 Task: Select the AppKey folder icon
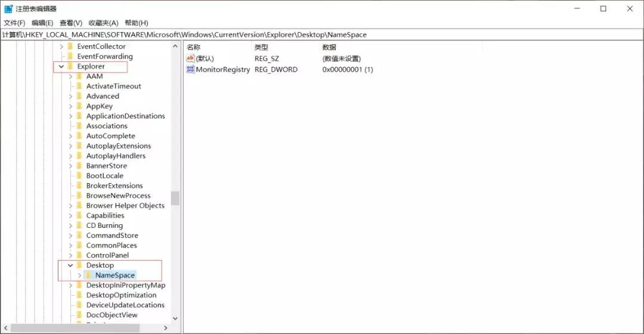[79, 106]
